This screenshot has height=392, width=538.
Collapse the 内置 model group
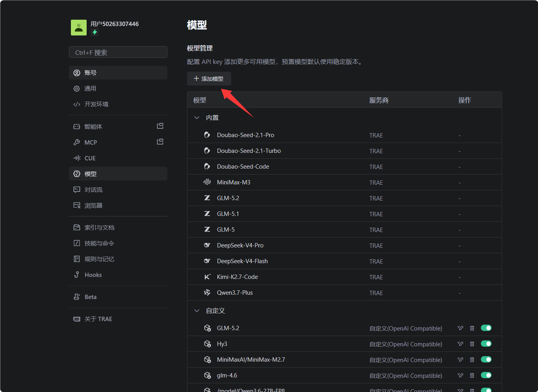[197, 118]
